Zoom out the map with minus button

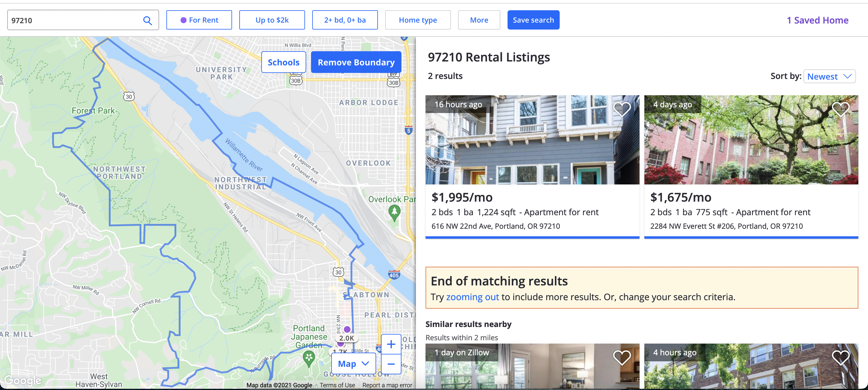[x=391, y=364]
